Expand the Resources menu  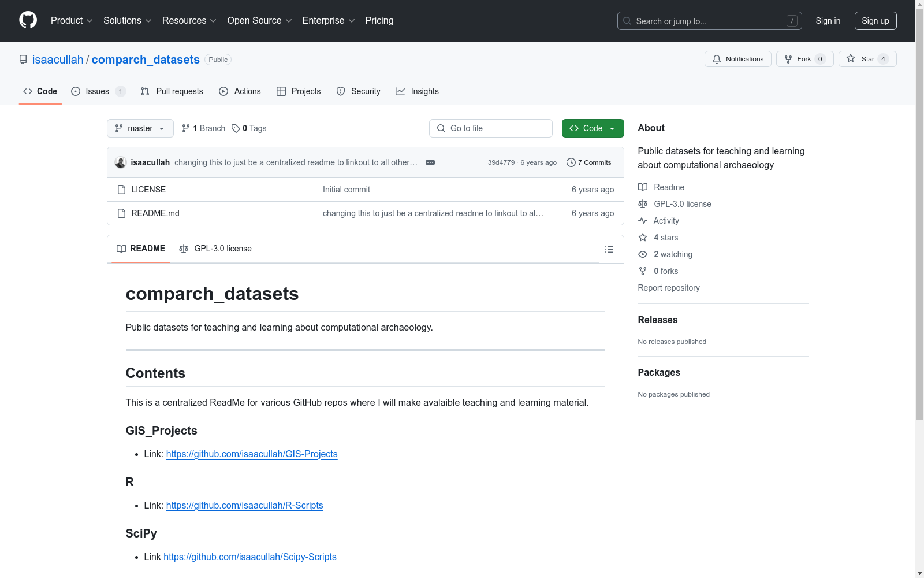pos(189,20)
